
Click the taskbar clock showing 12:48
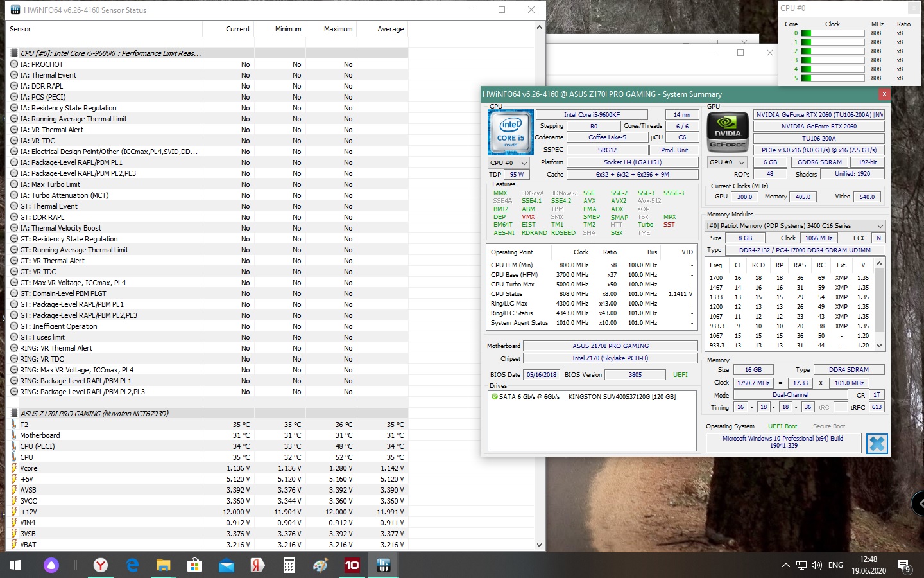pos(869,565)
